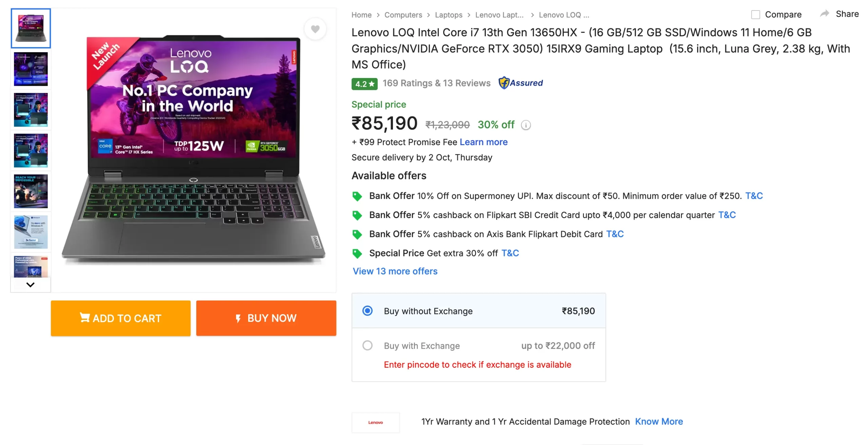Select the Buy with Exchange radio button
868x445 pixels.
point(367,345)
